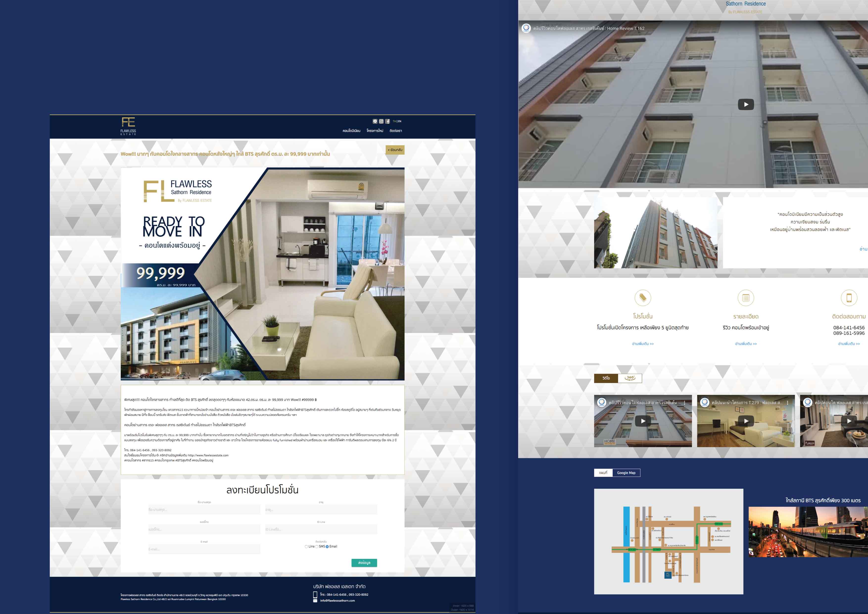Select the Google Map tab
Viewport: 868px width, 614px height.
coord(626,473)
